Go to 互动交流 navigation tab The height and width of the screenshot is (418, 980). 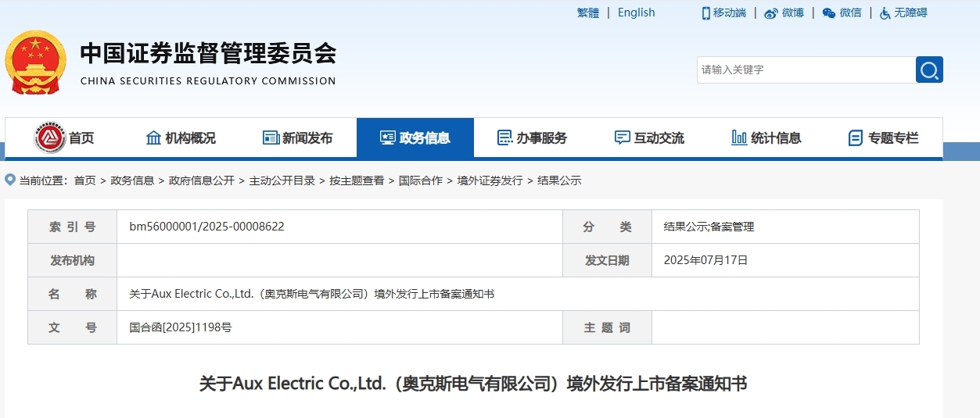point(650,138)
